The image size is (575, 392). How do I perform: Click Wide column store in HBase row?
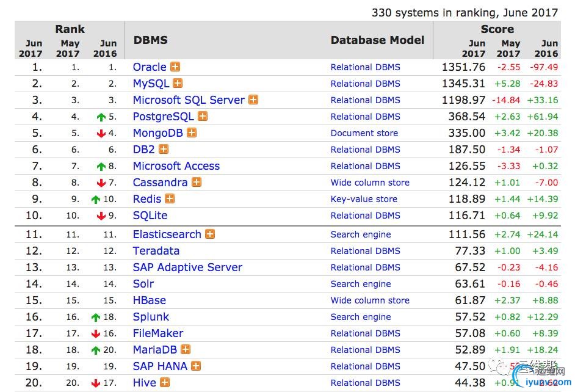pyautogui.click(x=370, y=300)
